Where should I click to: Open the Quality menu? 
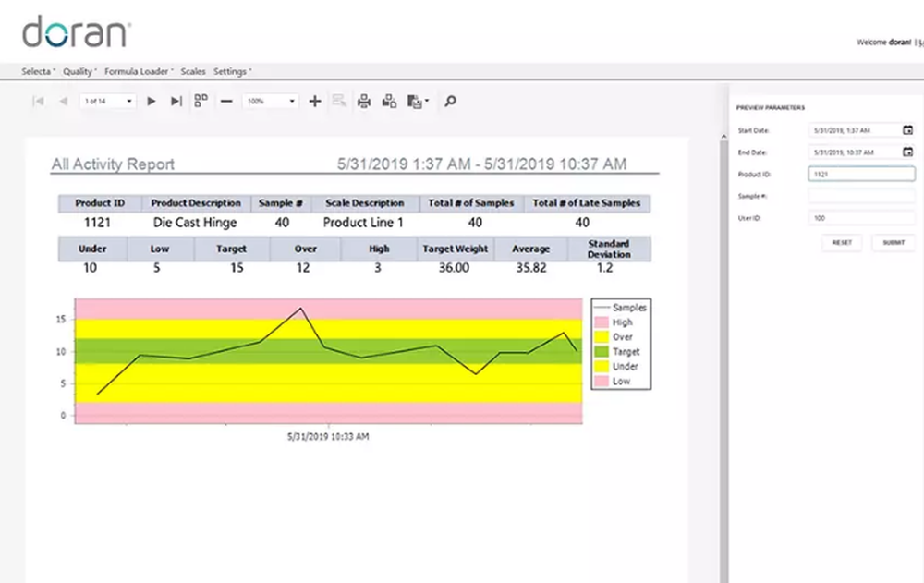coord(79,71)
